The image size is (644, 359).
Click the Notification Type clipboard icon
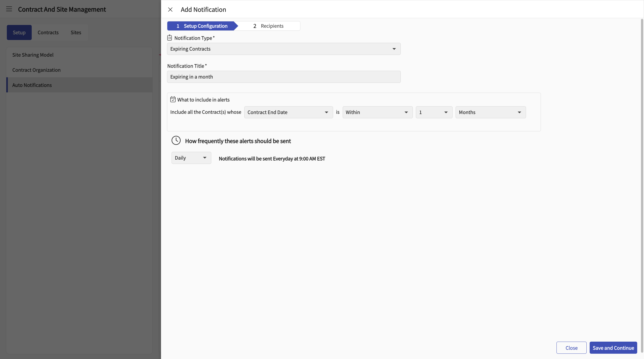[x=170, y=38]
